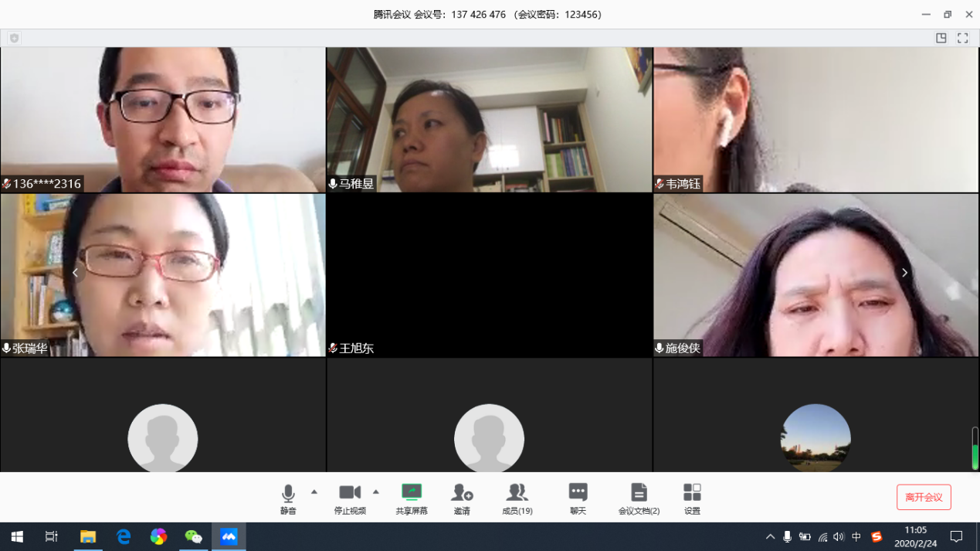Click the meeting title 会议号 137 426 476

click(487, 15)
